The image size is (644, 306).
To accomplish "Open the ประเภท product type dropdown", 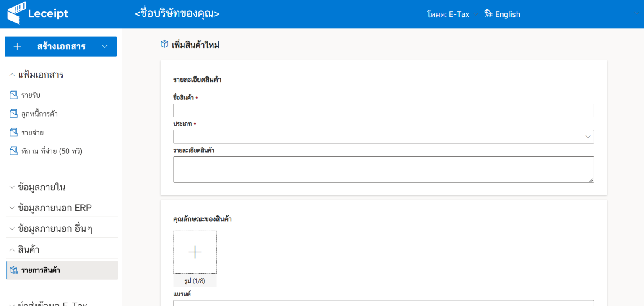I will pos(383,137).
